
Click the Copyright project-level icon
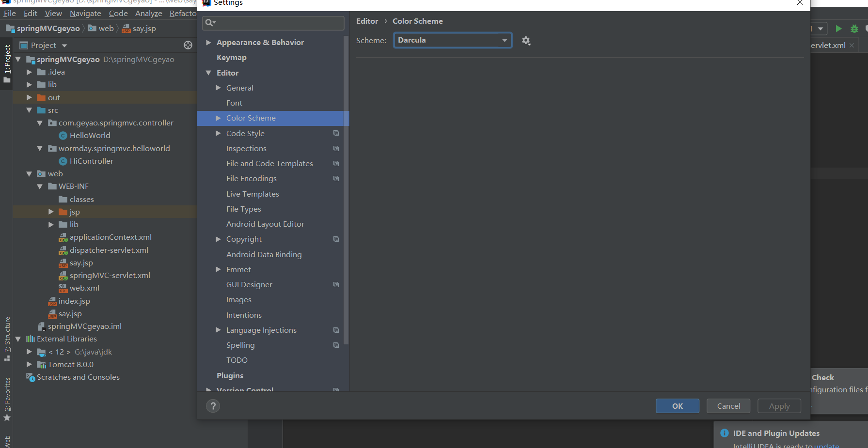[336, 239]
